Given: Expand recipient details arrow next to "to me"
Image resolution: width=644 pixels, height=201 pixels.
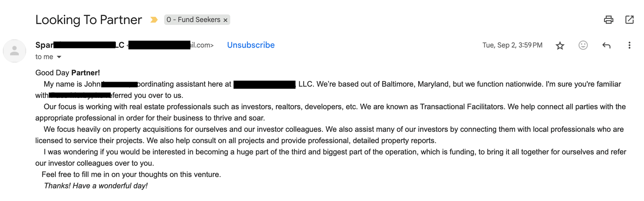Looking at the screenshot, I should (59, 57).
